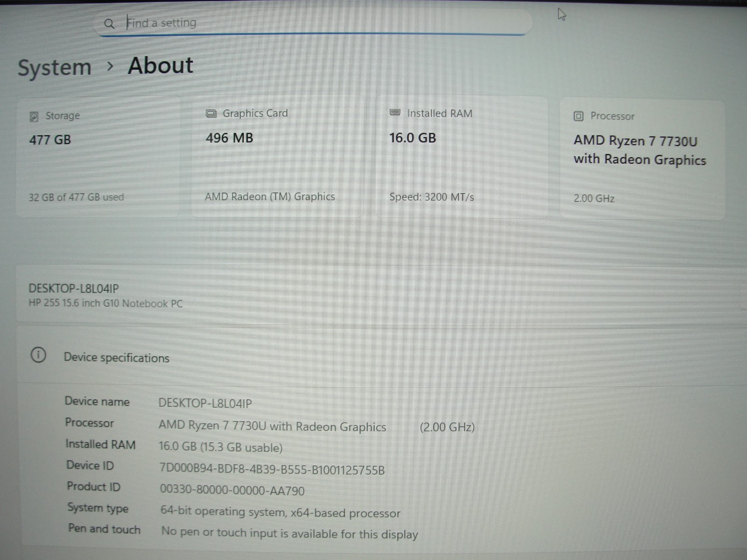Click the search magnifier icon

pyautogui.click(x=109, y=23)
